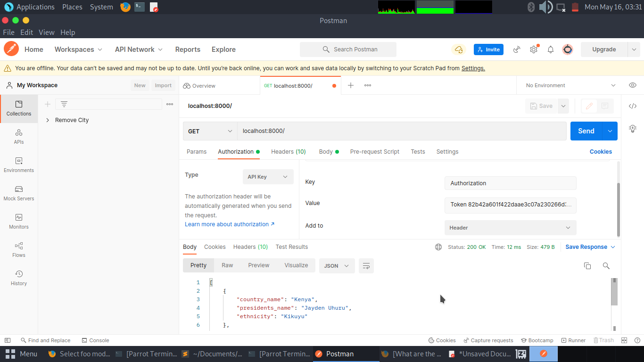Viewport: 644px width, 362px height.
Task: Open the Environments panel
Action: [18, 165]
